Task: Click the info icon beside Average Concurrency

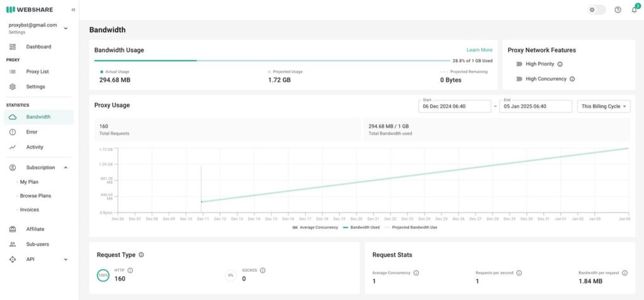Action: 416,273
